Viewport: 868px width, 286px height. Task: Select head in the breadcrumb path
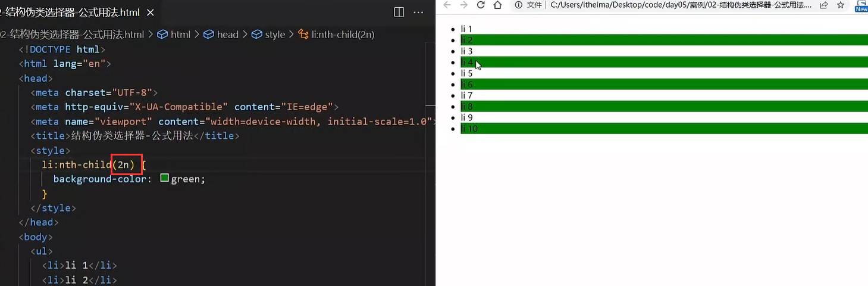(x=221, y=35)
